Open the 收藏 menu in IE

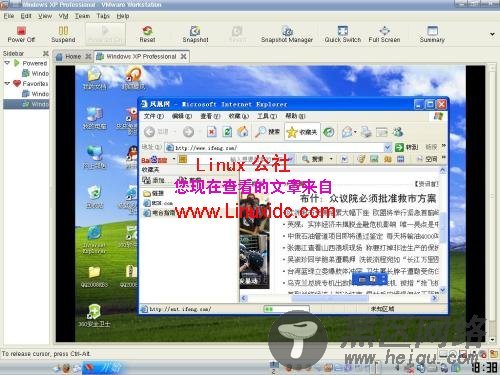click(x=239, y=116)
